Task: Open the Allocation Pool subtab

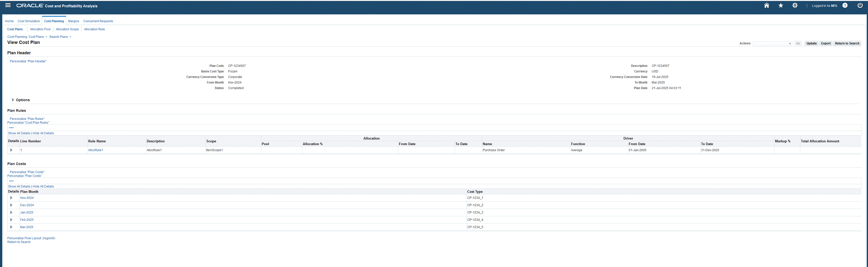Action: point(40,29)
